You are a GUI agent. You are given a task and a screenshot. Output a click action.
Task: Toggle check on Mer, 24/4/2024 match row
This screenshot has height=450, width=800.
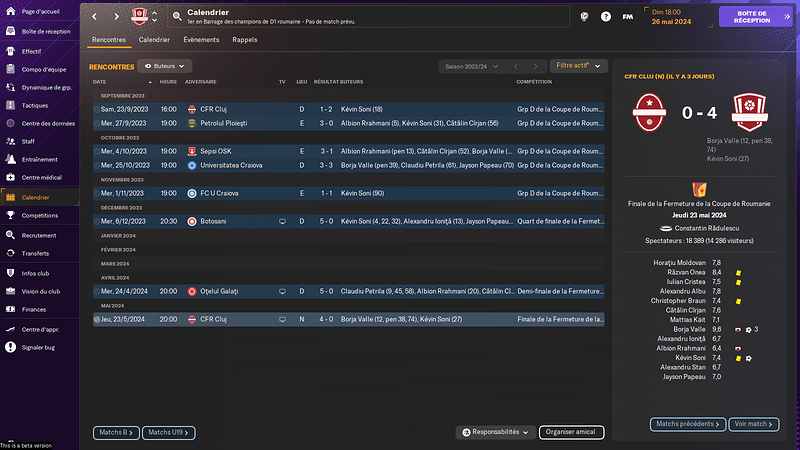[x=96, y=291]
